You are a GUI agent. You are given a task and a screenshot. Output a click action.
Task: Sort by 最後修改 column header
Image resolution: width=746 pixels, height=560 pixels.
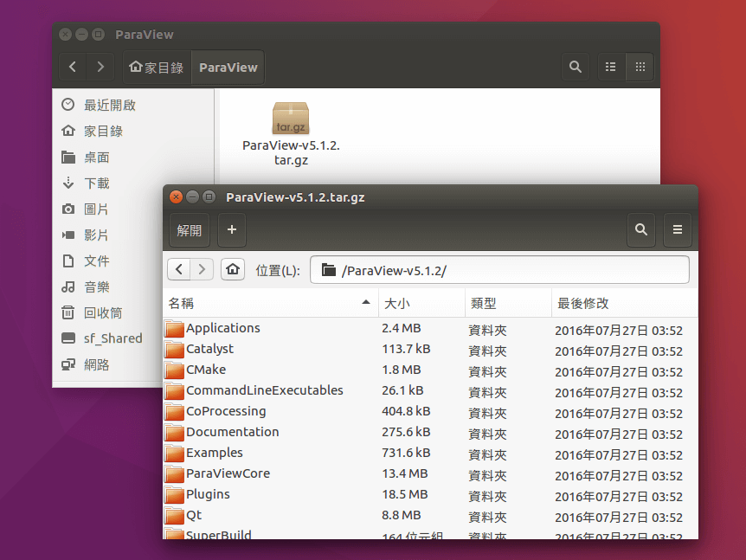click(621, 303)
